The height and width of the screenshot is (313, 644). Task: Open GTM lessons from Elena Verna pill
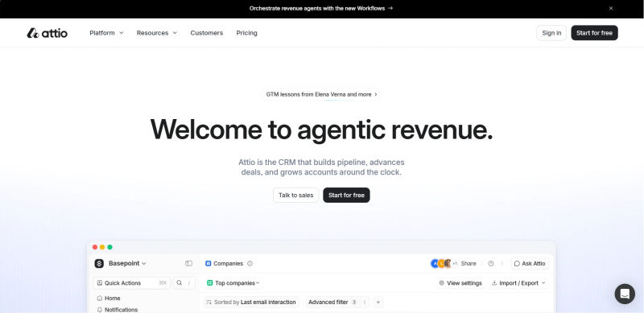tap(321, 94)
